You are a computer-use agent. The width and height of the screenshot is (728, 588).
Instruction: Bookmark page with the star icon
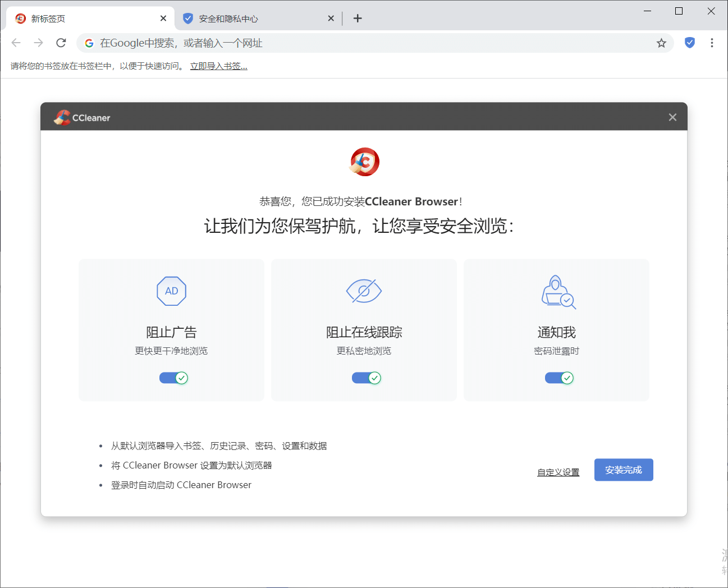[x=661, y=43]
